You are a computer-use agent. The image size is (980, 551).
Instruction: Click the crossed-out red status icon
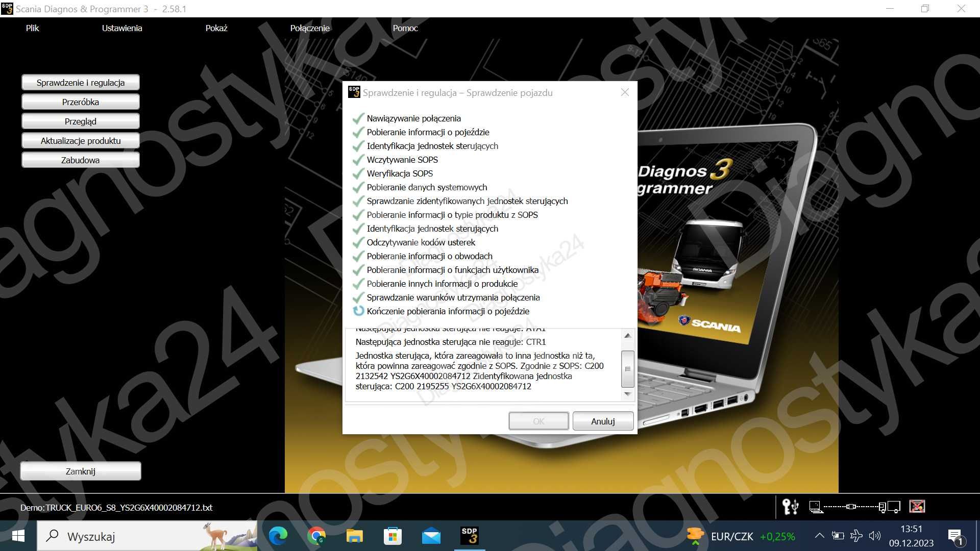tap(917, 506)
